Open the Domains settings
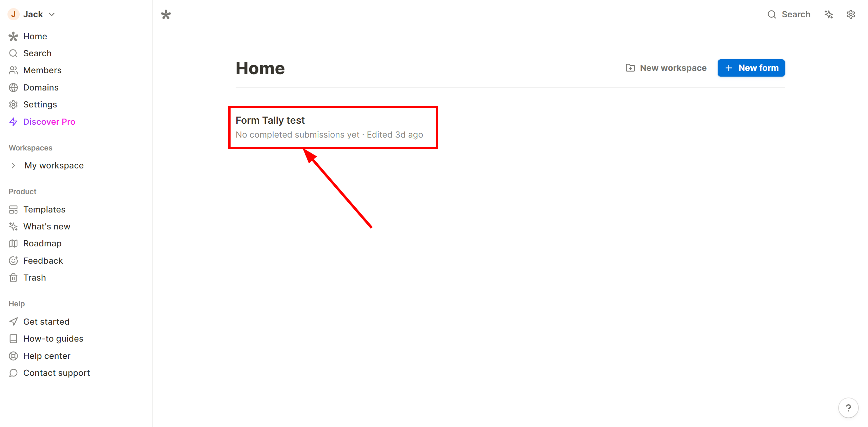868x427 pixels. click(40, 87)
